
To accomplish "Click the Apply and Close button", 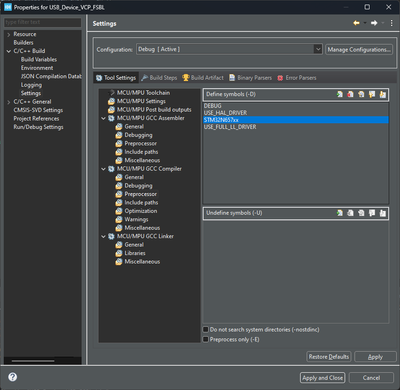I will (322, 378).
